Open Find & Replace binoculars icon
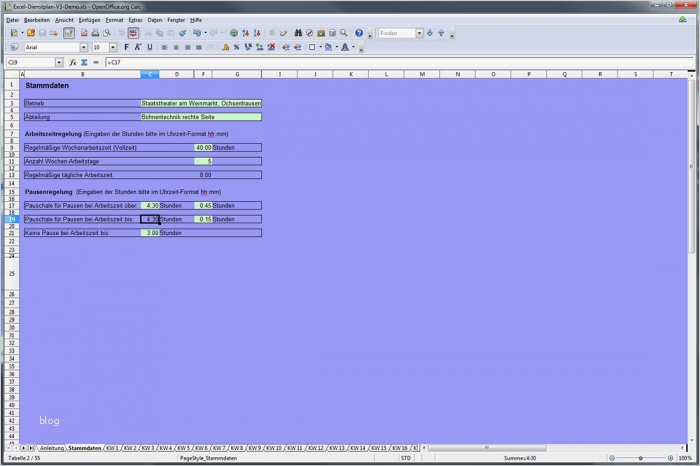This screenshot has width=700, height=466. pyautogui.click(x=299, y=33)
